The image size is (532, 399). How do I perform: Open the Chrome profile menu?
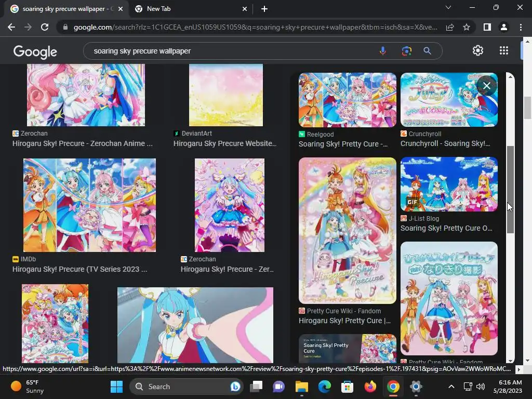[x=504, y=27]
